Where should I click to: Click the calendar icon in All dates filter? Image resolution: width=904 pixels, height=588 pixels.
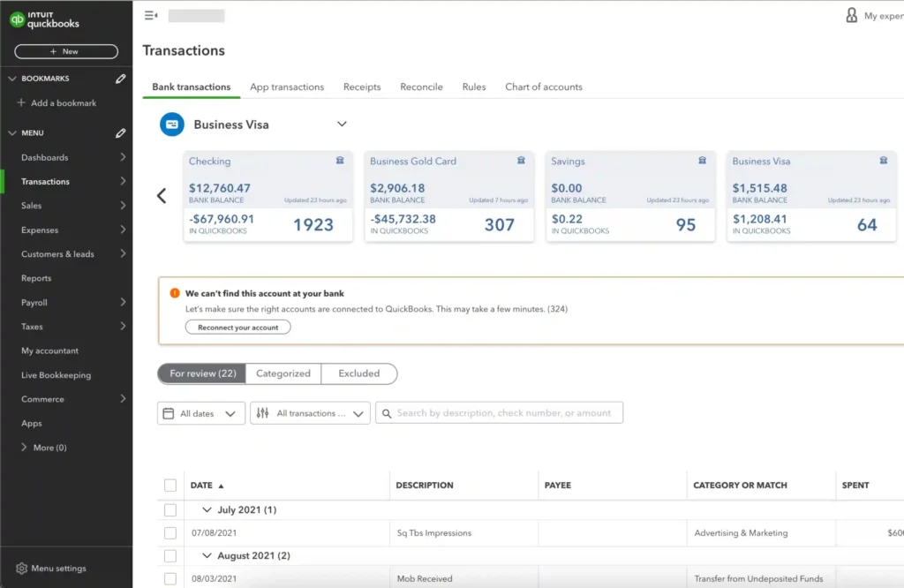(x=169, y=413)
